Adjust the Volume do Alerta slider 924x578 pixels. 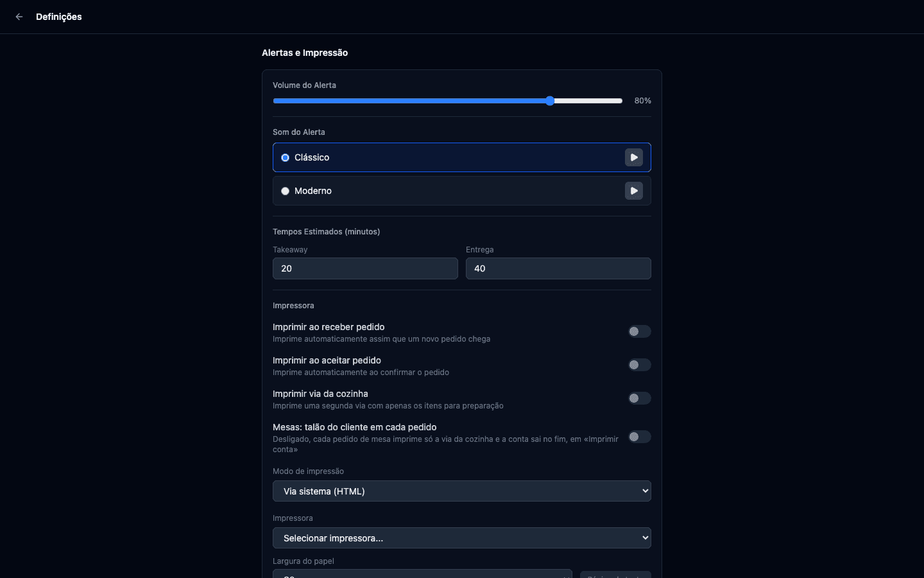coord(448,101)
